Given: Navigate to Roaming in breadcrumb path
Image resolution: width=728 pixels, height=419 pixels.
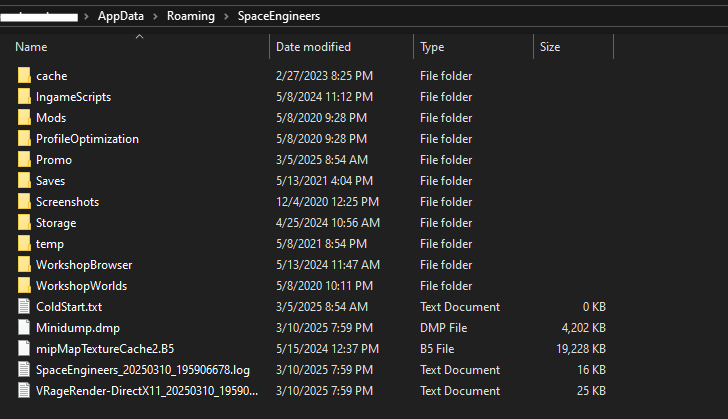Looking at the screenshot, I should tap(189, 17).
